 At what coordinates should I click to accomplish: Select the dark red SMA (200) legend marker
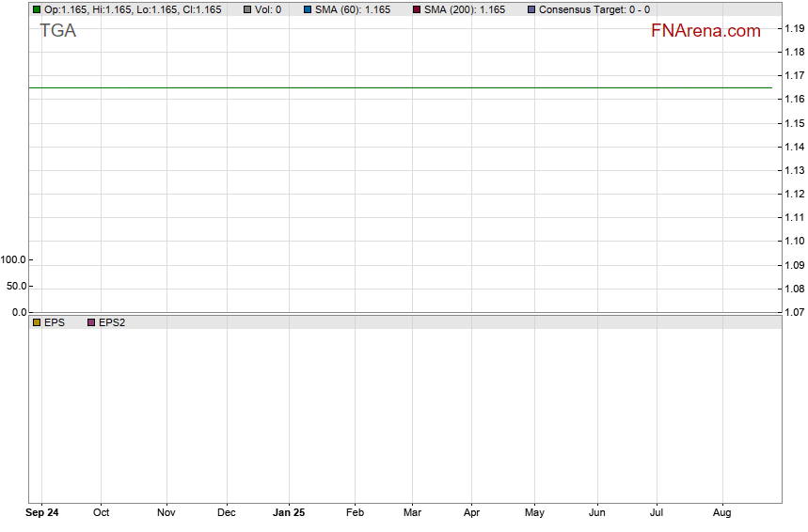(417, 9)
